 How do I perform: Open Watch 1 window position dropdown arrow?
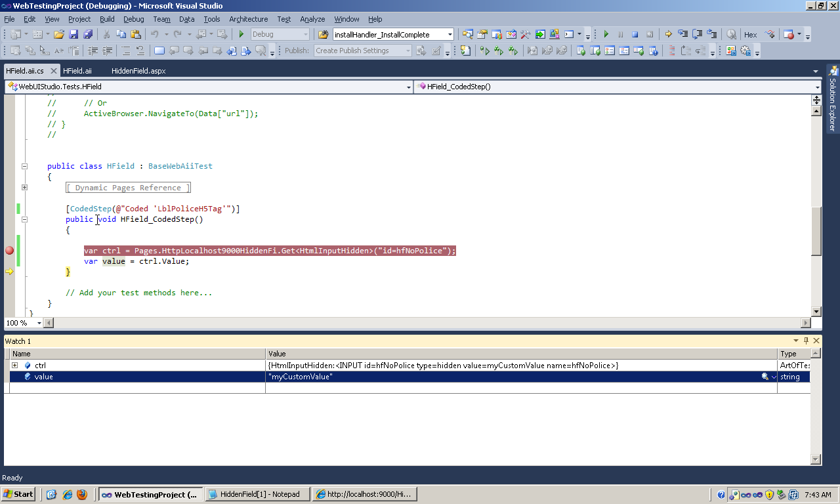796,341
